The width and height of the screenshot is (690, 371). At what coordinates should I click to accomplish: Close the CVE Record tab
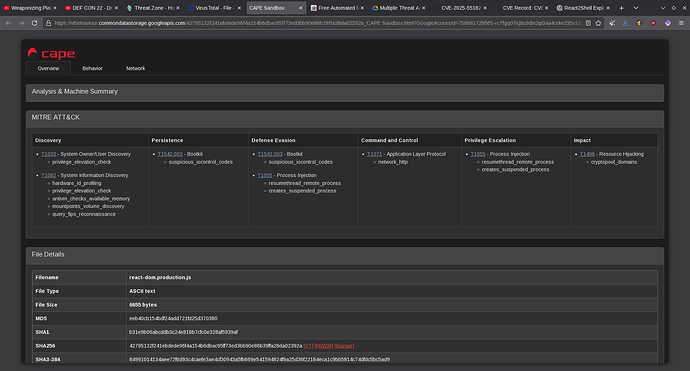point(547,8)
